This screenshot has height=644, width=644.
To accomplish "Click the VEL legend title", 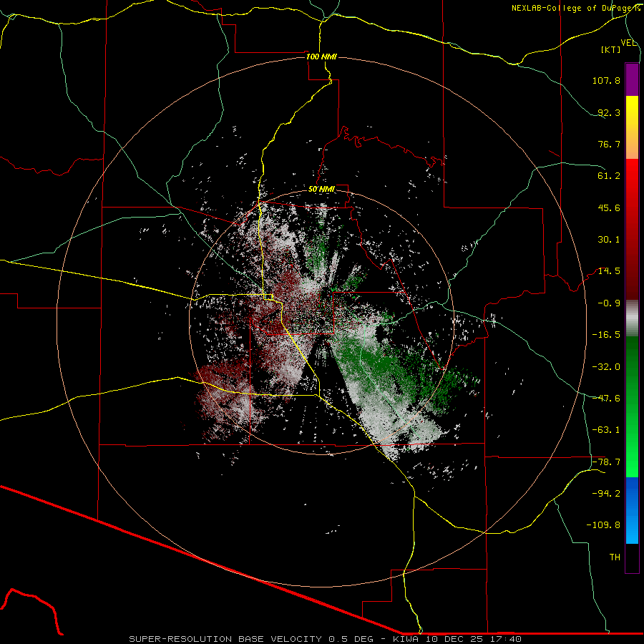I will pyautogui.click(x=629, y=43).
